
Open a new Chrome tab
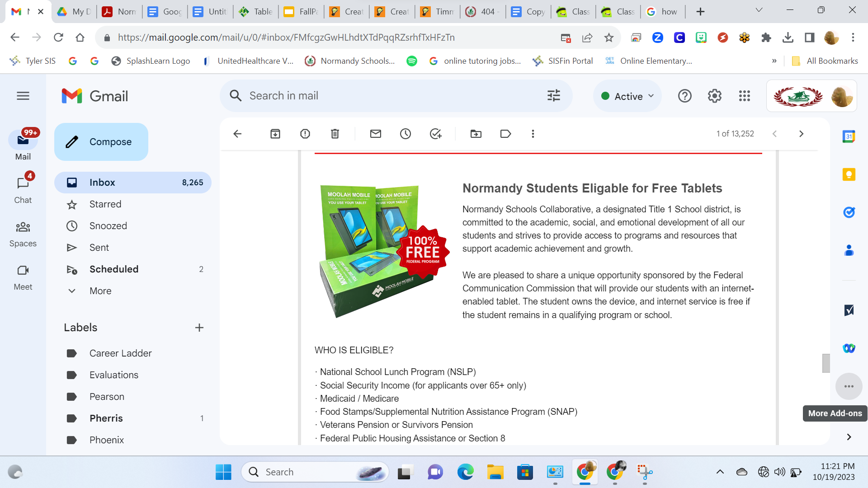pyautogui.click(x=700, y=12)
